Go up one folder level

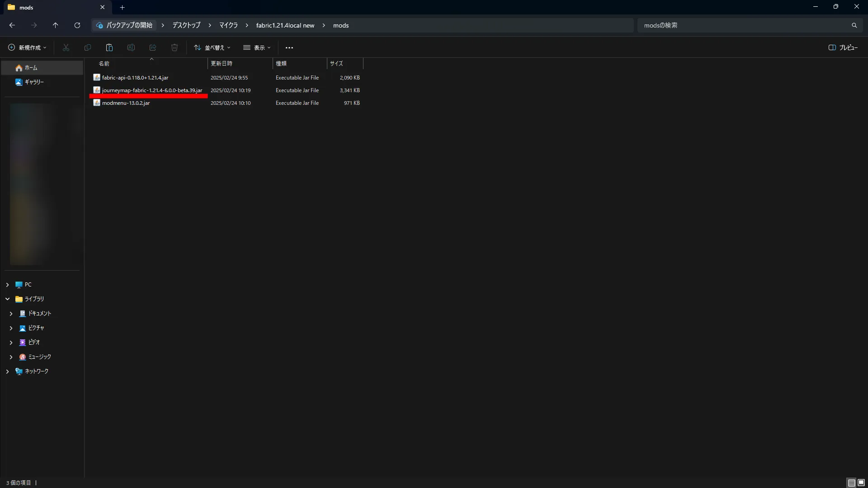(x=56, y=25)
